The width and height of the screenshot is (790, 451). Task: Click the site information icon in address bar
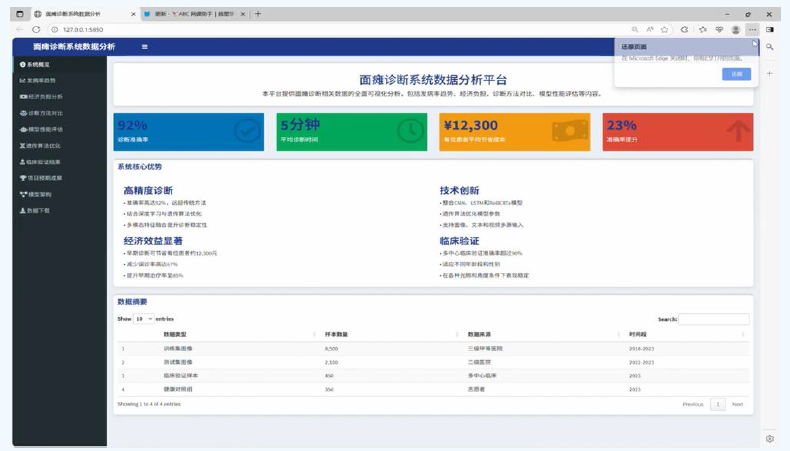(x=55, y=30)
